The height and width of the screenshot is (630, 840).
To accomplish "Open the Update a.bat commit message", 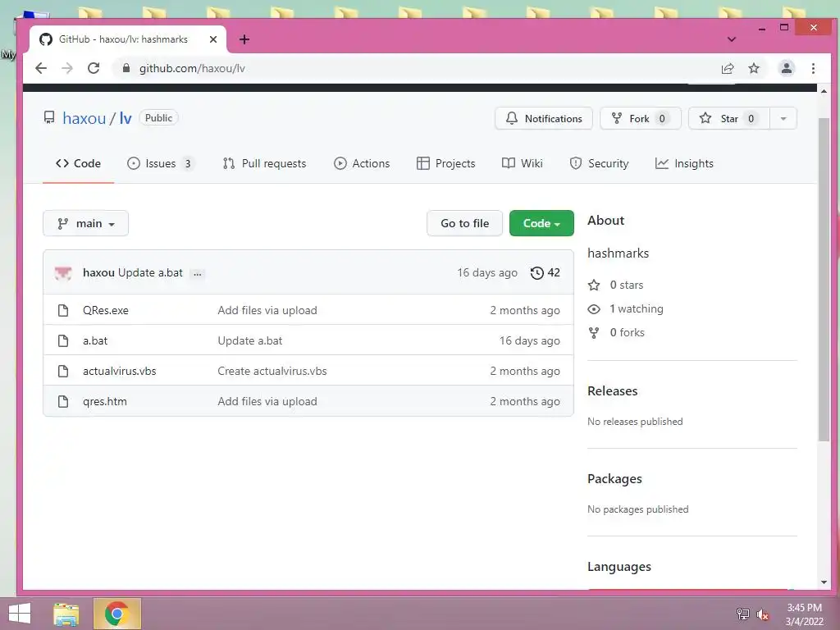I will [151, 272].
